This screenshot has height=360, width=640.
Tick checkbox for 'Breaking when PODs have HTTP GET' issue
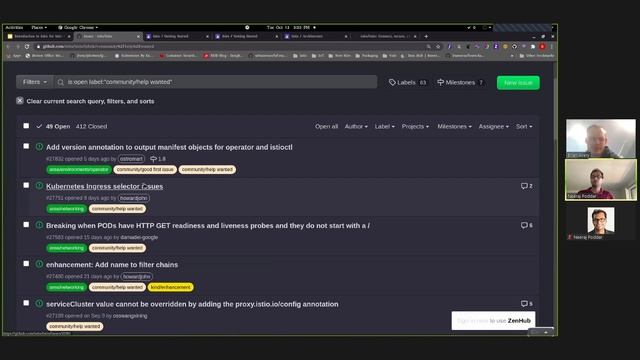click(26, 224)
